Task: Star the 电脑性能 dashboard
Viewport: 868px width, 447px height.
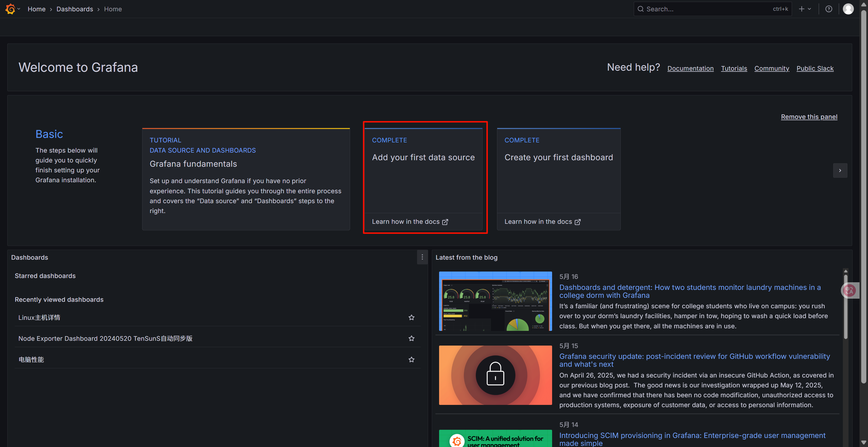Action: pyautogui.click(x=411, y=359)
